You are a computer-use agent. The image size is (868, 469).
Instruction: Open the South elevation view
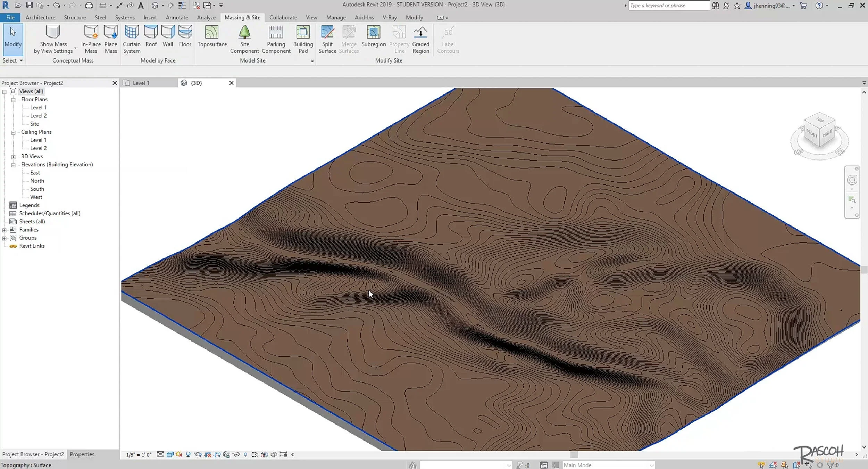point(37,189)
